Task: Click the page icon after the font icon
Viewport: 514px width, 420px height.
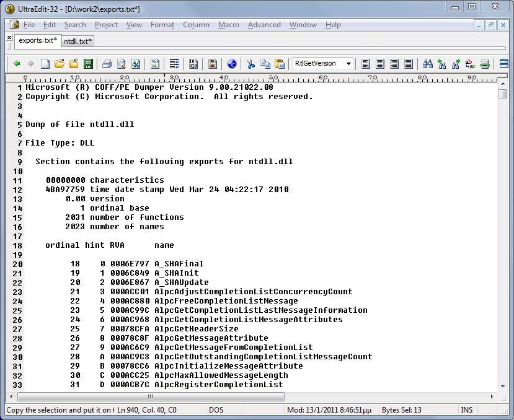Action: click(155, 64)
